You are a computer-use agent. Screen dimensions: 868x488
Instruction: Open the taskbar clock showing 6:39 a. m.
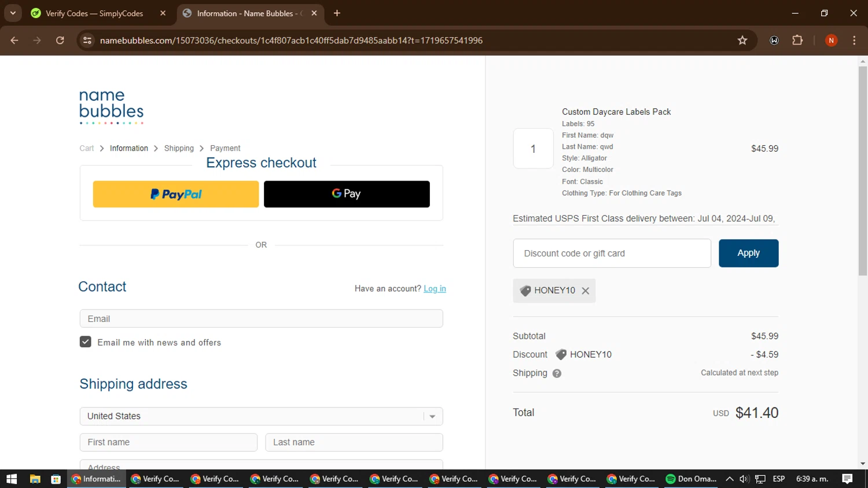pos(812,479)
